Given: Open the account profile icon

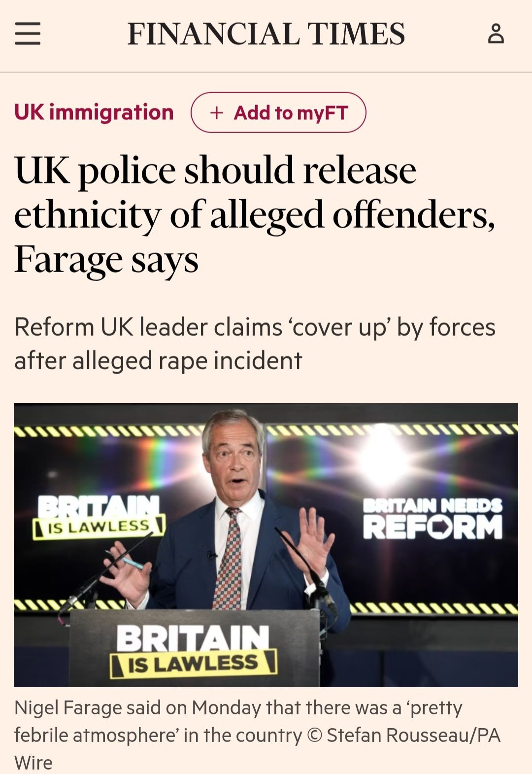Looking at the screenshot, I should (496, 34).
